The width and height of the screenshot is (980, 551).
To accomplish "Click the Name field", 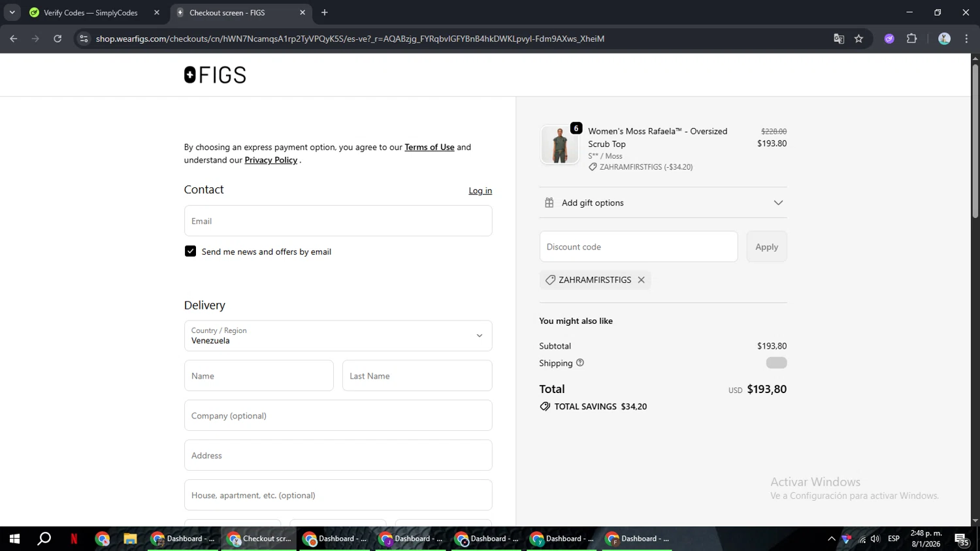I will 259,375.
